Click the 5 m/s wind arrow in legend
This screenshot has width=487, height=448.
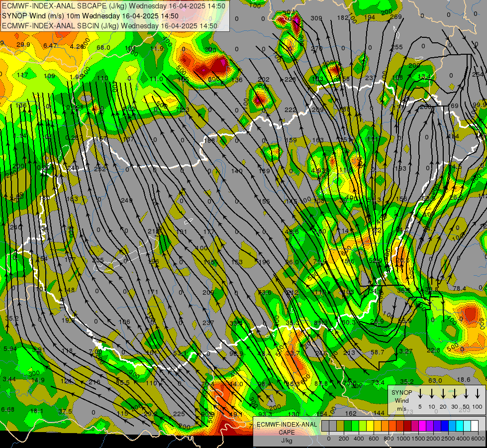pyautogui.click(x=420, y=394)
